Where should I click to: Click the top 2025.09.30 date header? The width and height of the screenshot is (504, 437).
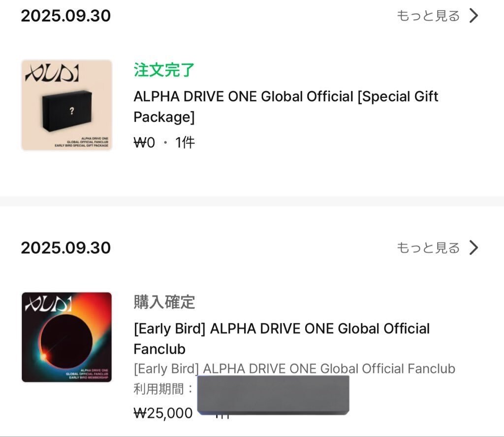click(64, 15)
